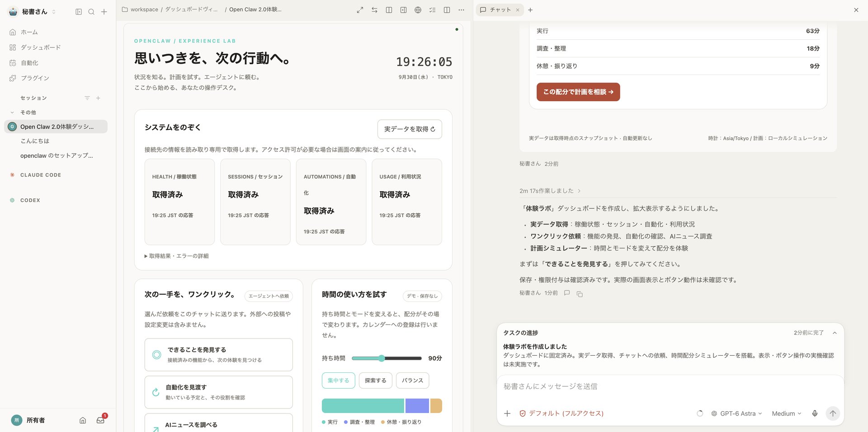868x432 pixels.
Task: Open search with the magnifier icon
Action: coord(91,12)
